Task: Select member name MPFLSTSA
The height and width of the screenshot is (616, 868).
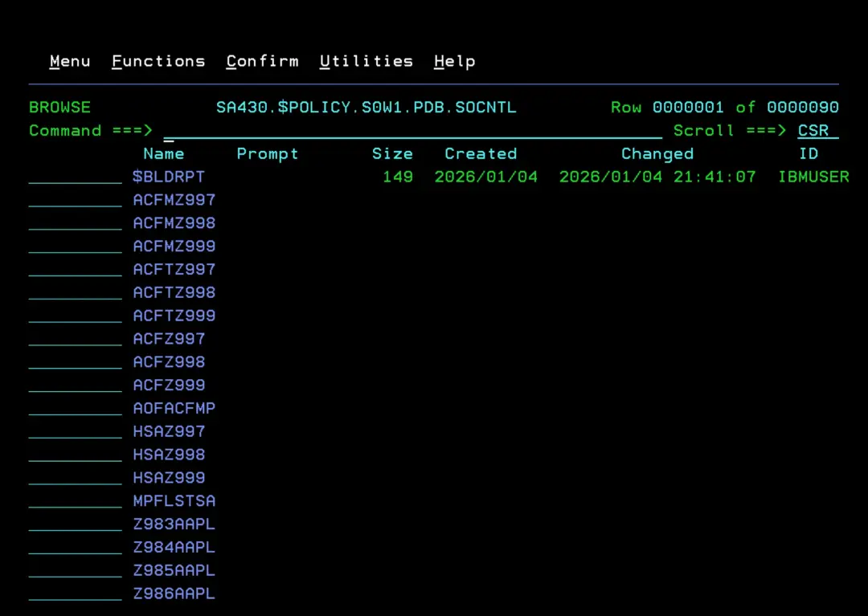Action: pyautogui.click(x=174, y=501)
